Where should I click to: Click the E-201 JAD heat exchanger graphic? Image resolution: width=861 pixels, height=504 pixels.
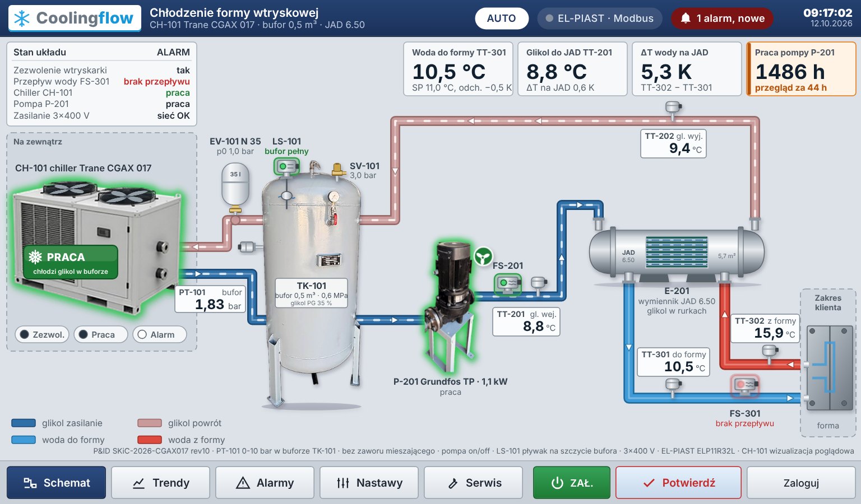click(x=677, y=255)
